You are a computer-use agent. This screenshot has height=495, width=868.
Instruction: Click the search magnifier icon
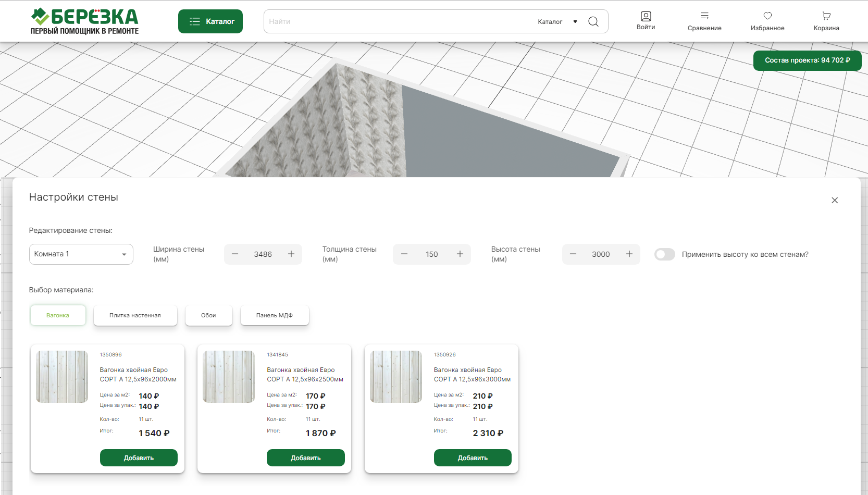click(593, 21)
